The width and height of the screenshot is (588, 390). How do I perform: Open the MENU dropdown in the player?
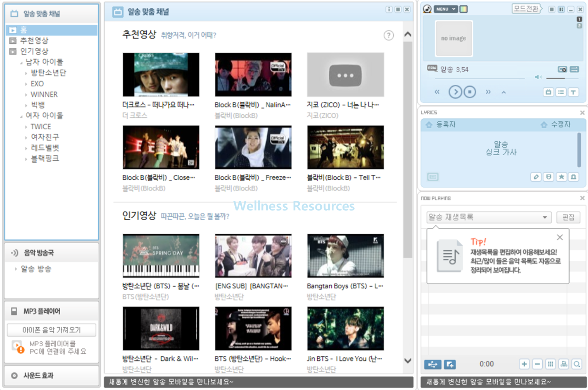coord(446,9)
